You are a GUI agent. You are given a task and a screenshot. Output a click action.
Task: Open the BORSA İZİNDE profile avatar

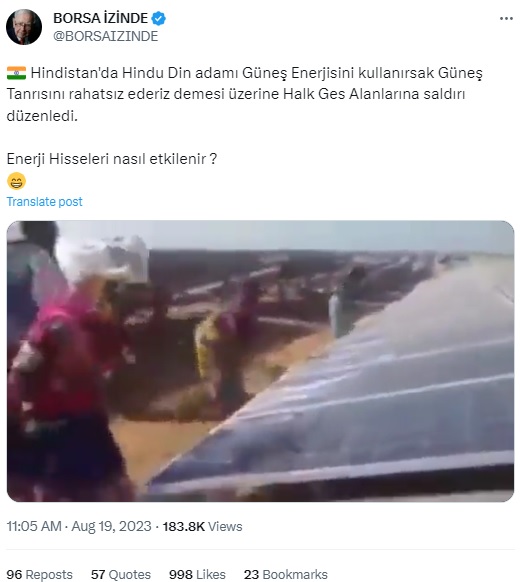pyautogui.click(x=24, y=27)
